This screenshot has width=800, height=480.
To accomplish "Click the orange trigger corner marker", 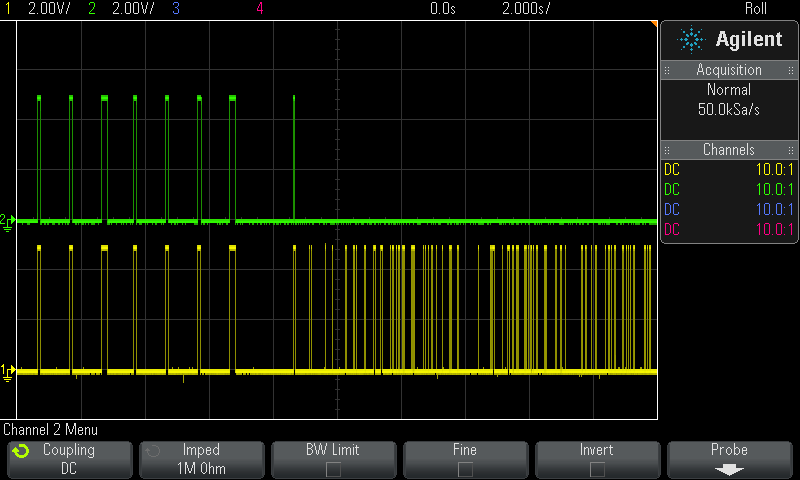I will 654,23.
